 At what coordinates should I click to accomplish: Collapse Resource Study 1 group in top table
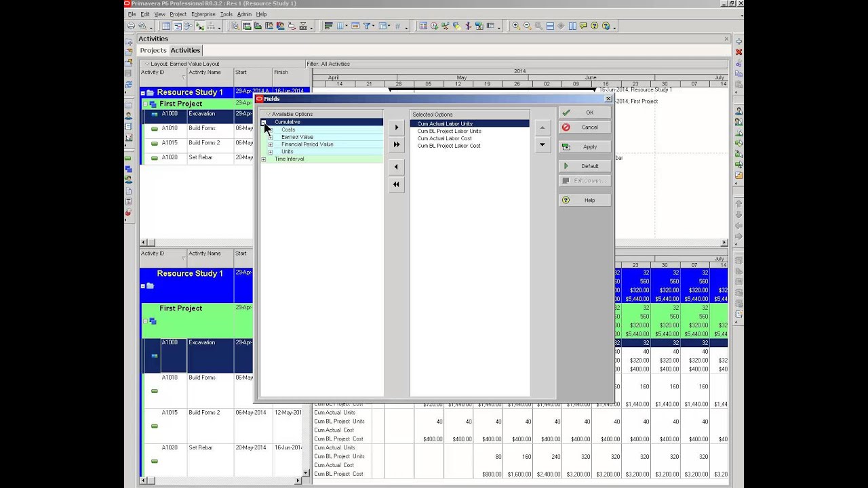[143, 93]
